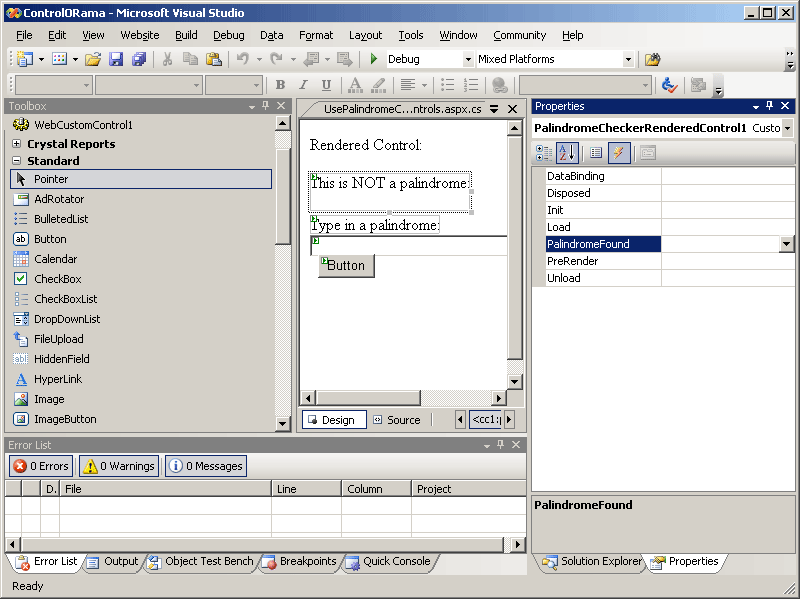This screenshot has height=599, width=800.
Task: Click the text foreground color icon
Action: [355, 86]
